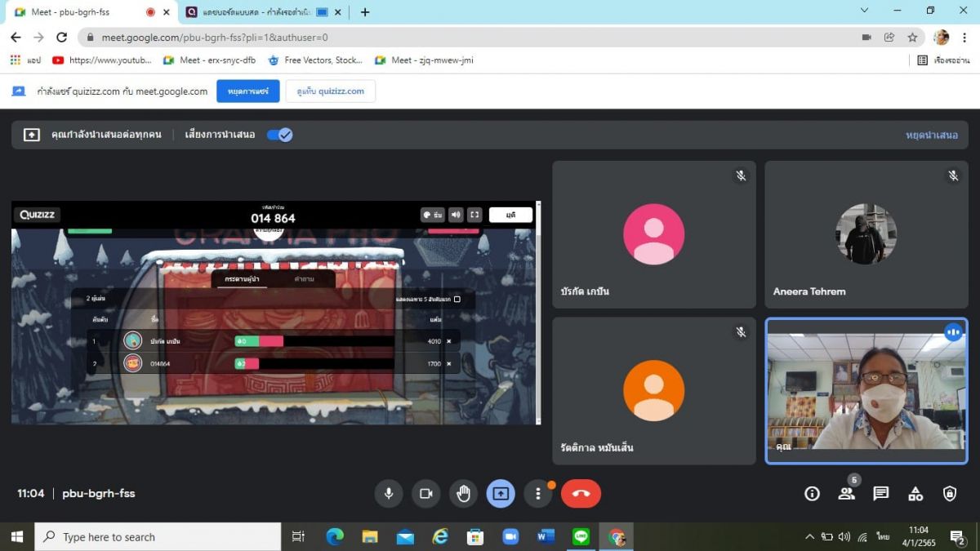Show hidden system tray icons

(x=809, y=537)
